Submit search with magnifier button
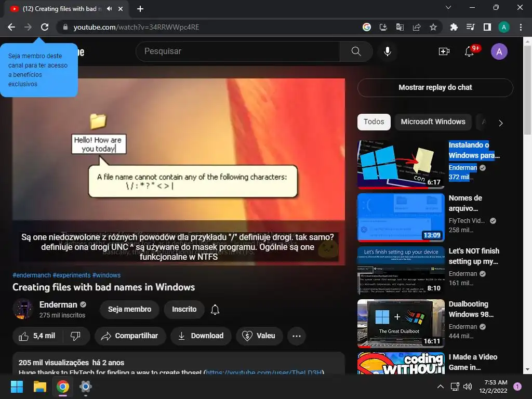The image size is (532, 399). (356, 51)
